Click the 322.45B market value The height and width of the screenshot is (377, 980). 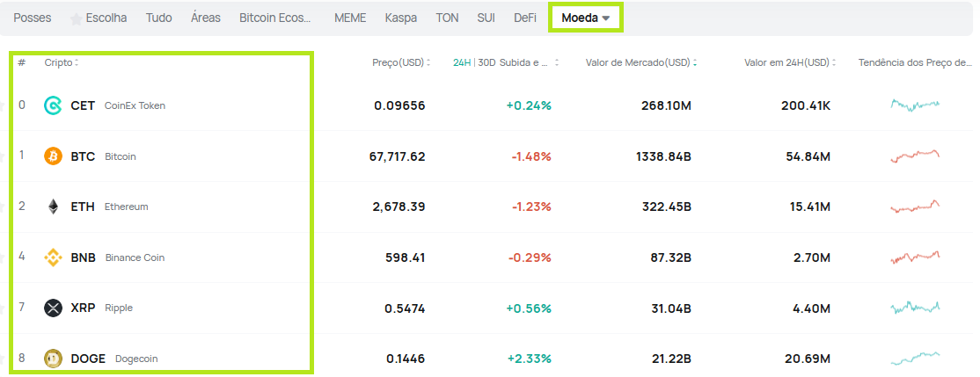pyautogui.click(x=666, y=207)
